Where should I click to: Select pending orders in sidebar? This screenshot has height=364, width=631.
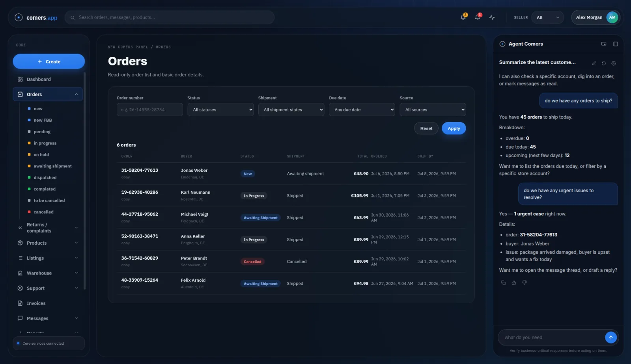coord(42,132)
